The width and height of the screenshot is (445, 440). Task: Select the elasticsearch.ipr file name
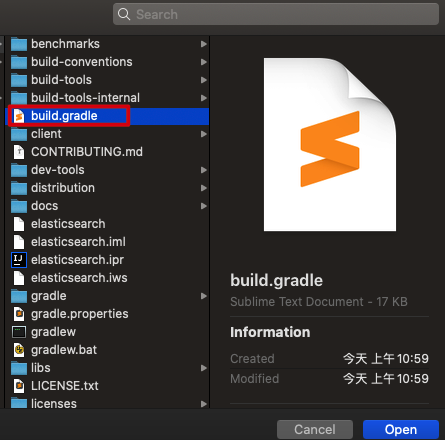(77, 260)
